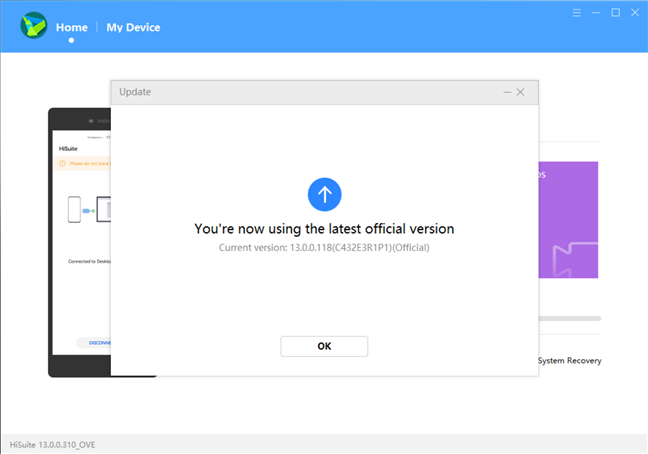This screenshot has height=454, width=648.
Task: Click the phone-to-computer connection graphic
Action: [90, 210]
